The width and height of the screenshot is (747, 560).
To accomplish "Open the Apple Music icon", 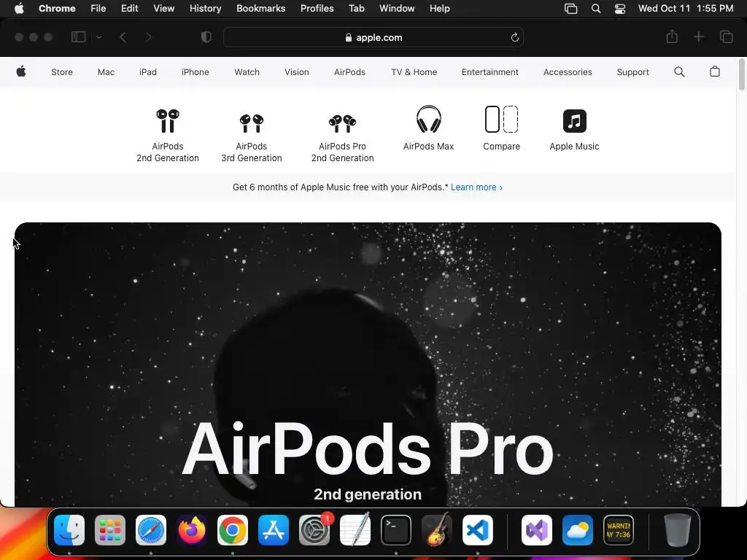I will (574, 121).
